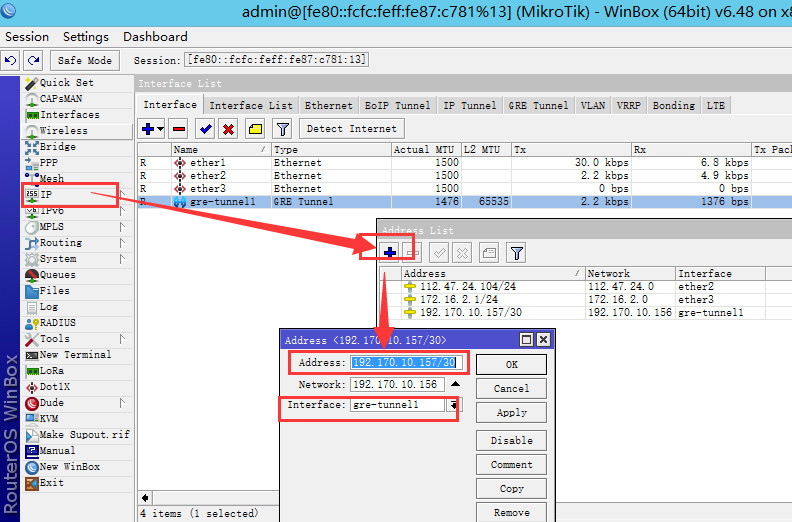Viewport: 792px width, 522px height.
Task: Select the ether1 interface row
Action: tap(464, 163)
